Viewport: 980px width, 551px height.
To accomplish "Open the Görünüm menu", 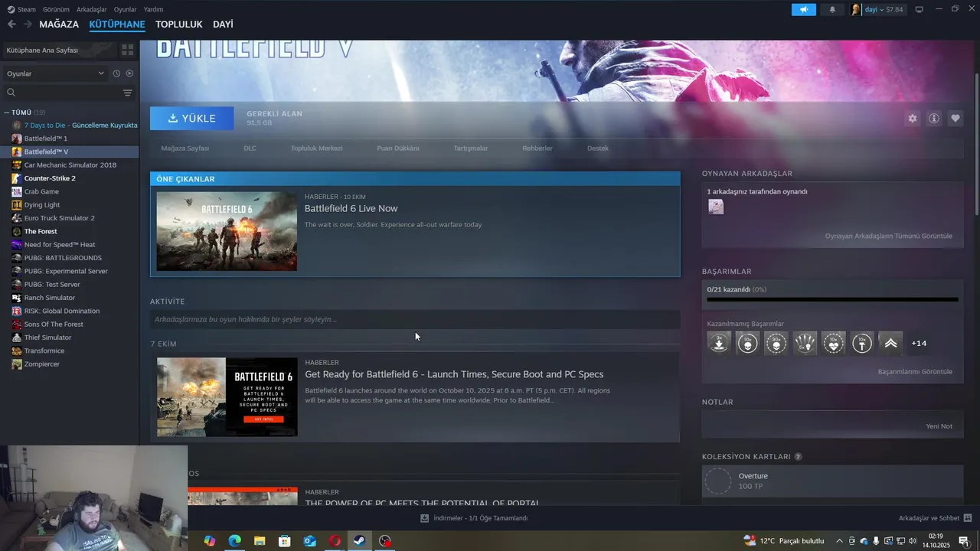I will 56,9.
